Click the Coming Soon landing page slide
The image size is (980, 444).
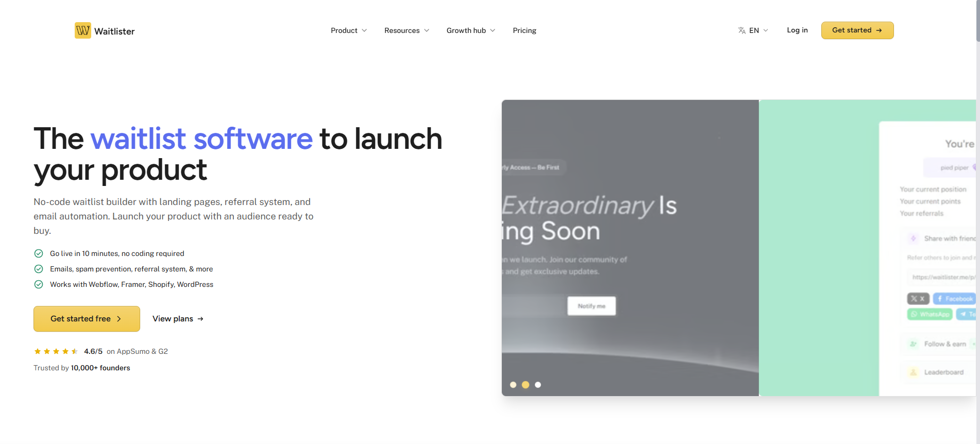[x=630, y=248]
